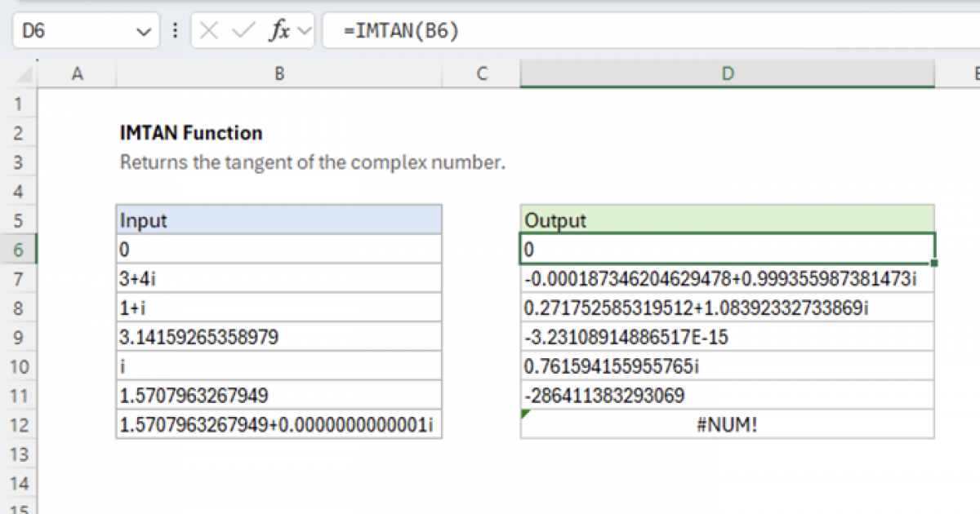The image size is (980, 514).
Task: Click the fx symbol to edit the IMTAN formula
Action: [278, 31]
